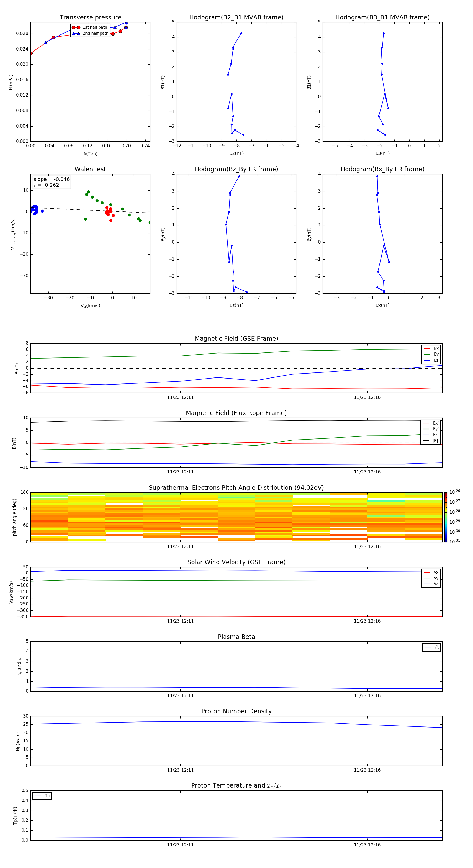Screen dimensions: 473x868
Task: Click 'Hodogram(B3_B1 MVAB frame)' title
Action: 382,18
